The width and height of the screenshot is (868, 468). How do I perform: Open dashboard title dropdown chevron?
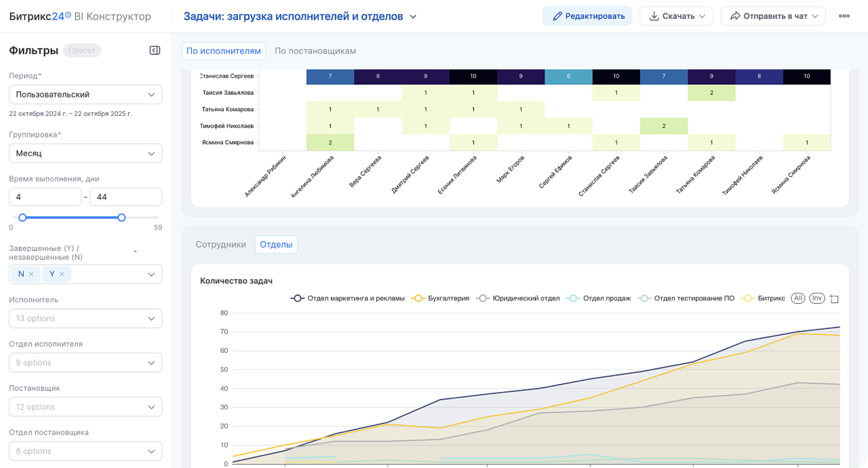413,17
